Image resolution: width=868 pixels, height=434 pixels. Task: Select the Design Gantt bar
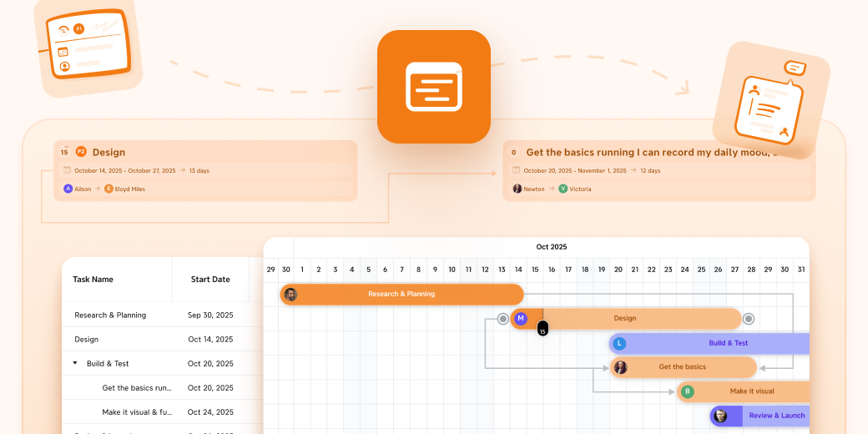[x=625, y=319]
